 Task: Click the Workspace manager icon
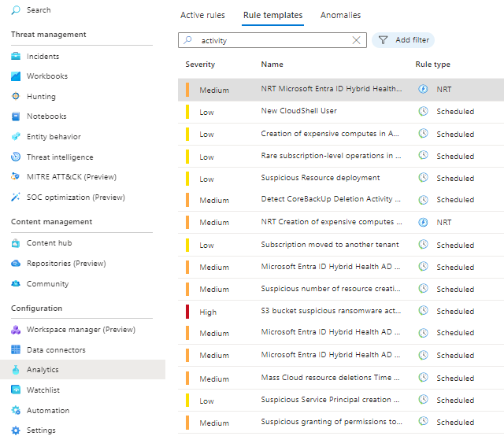16,330
